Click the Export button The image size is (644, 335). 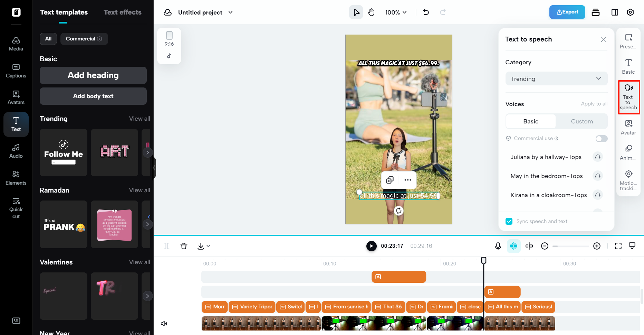[x=567, y=12]
